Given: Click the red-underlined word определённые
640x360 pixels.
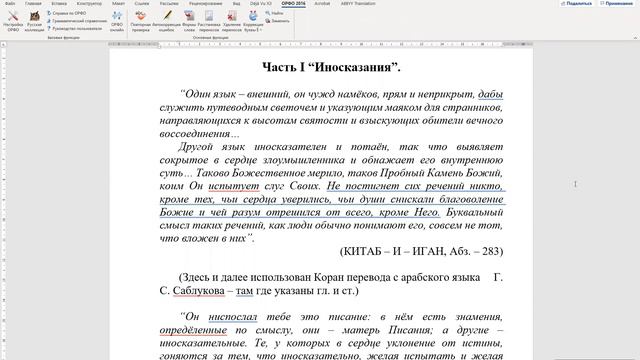Looking at the screenshot, I should [193, 330].
